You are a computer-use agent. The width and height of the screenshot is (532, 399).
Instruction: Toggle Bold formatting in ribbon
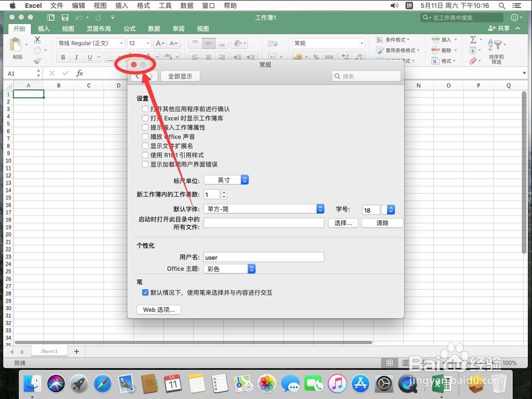point(63,57)
